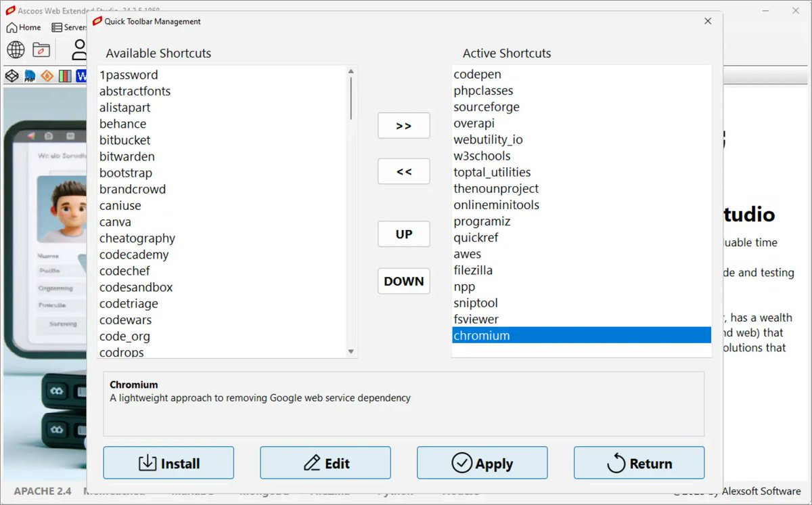Move chromium up using UP button

pyautogui.click(x=403, y=234)
